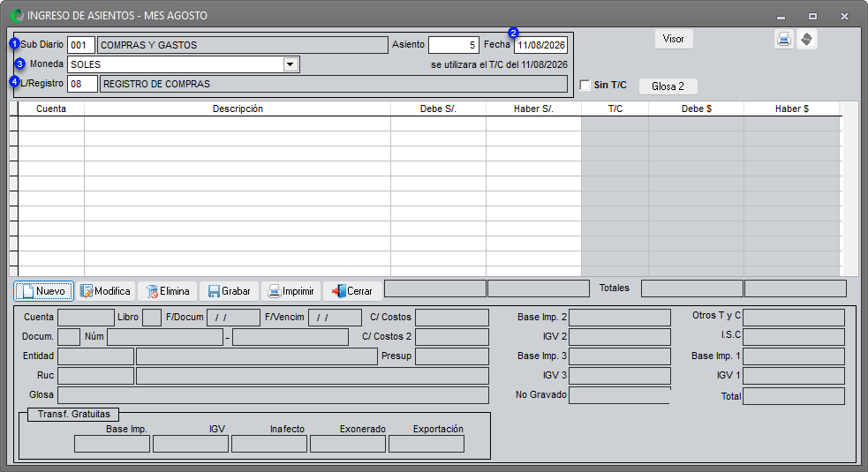The height and width of the screenshot is (472, 868).
Task: Click the Debe $ column header
Action: [696, 109]
